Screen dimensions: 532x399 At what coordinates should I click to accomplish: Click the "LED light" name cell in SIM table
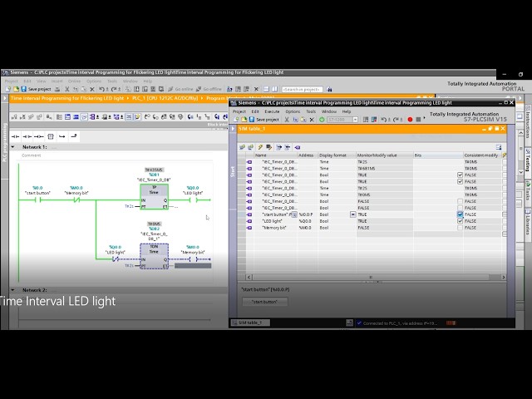click(276, 221)
